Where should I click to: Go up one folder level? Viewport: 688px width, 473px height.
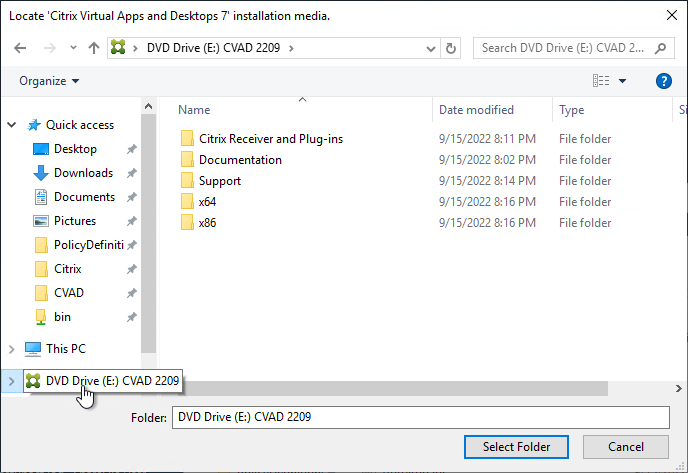[93, 48]
